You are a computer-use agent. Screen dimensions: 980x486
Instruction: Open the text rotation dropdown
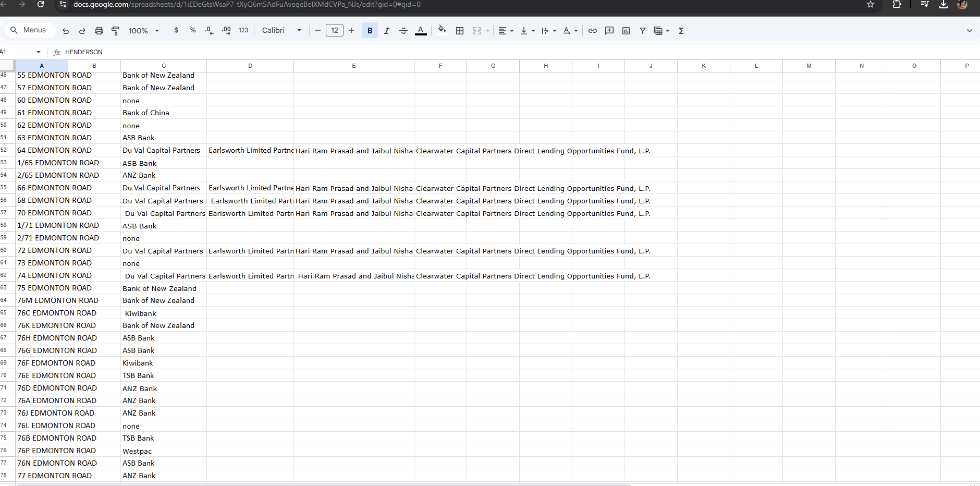pyautogui.click(x=570, y=31)
